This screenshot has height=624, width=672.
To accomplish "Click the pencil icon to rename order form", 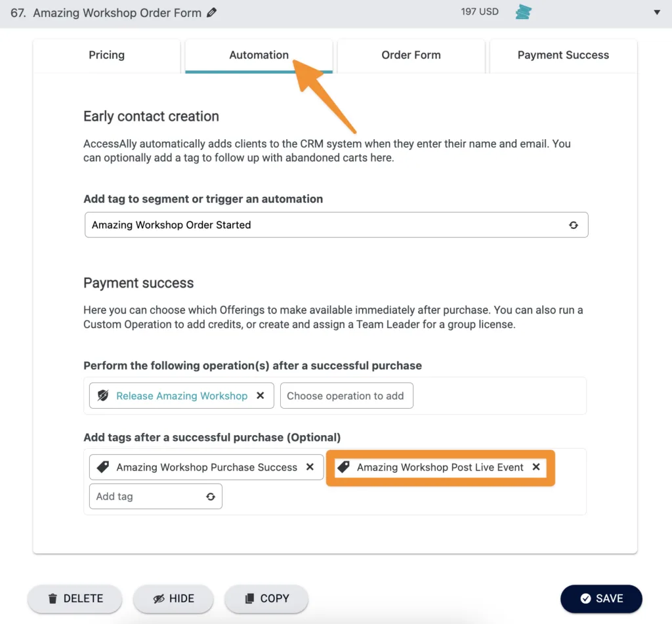I will click(211, 12).
